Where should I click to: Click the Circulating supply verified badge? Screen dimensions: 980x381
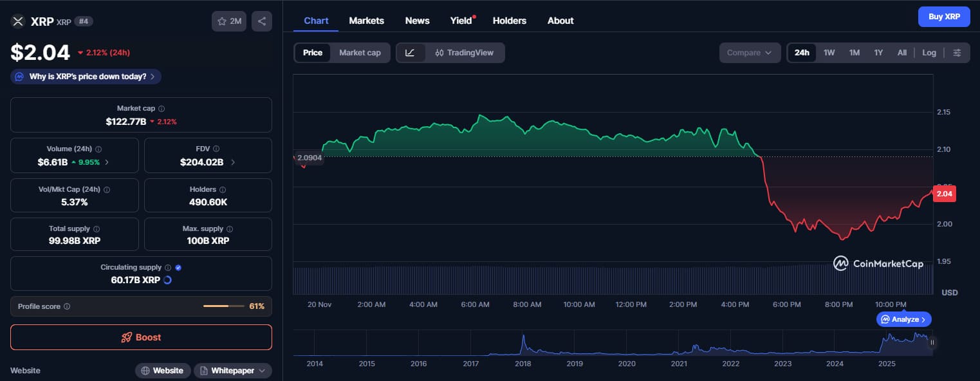[178, 267]
